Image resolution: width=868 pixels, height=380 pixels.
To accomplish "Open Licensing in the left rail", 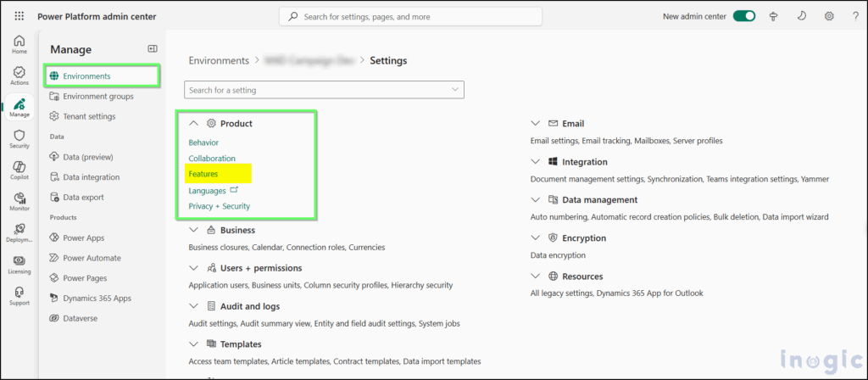I will (19, 265).
